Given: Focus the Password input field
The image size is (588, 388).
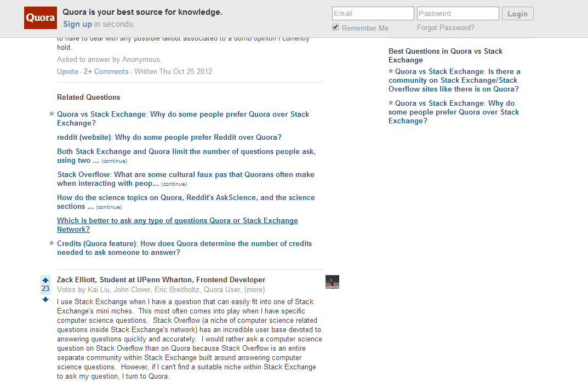Looking at the screenshot, I should (458, 14).
